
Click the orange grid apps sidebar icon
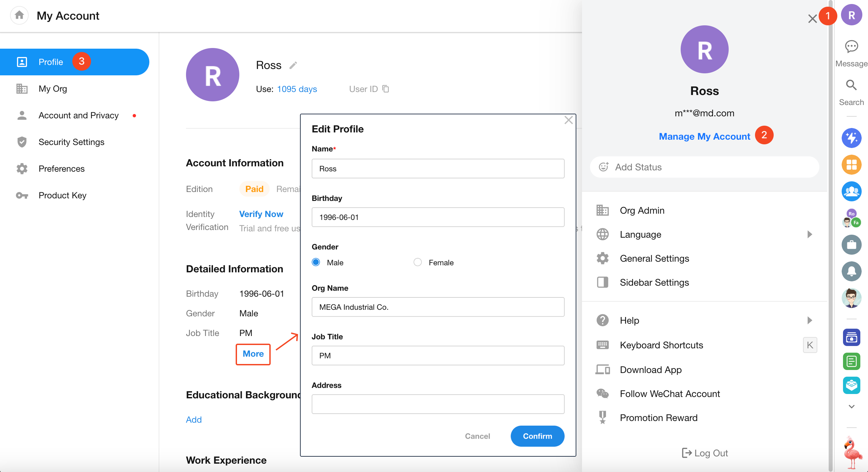[x=851, y=165]
